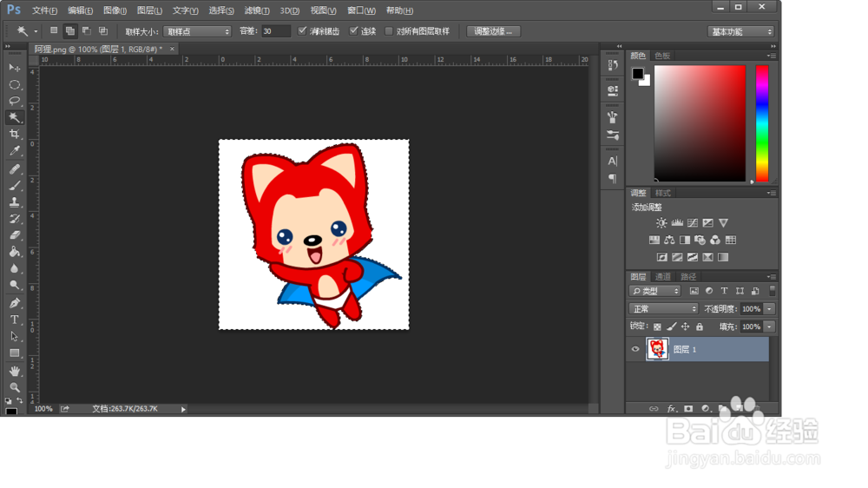Image resolution: width=868 pixels, height=488 pixels.
Task: Toggle the 消除锯齿 anti-alias checkbox
Action: (x=302, y=31)
